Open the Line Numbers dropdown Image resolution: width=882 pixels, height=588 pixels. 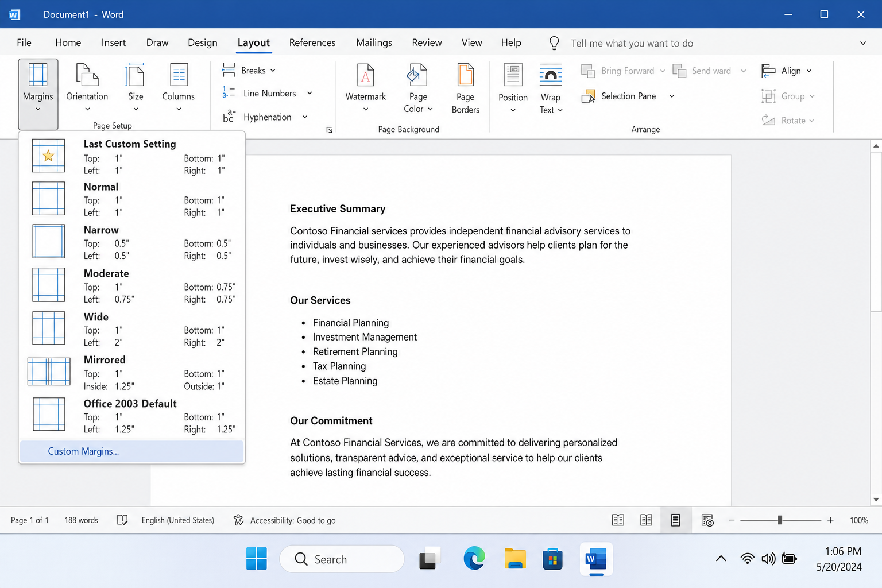[268, 93]
